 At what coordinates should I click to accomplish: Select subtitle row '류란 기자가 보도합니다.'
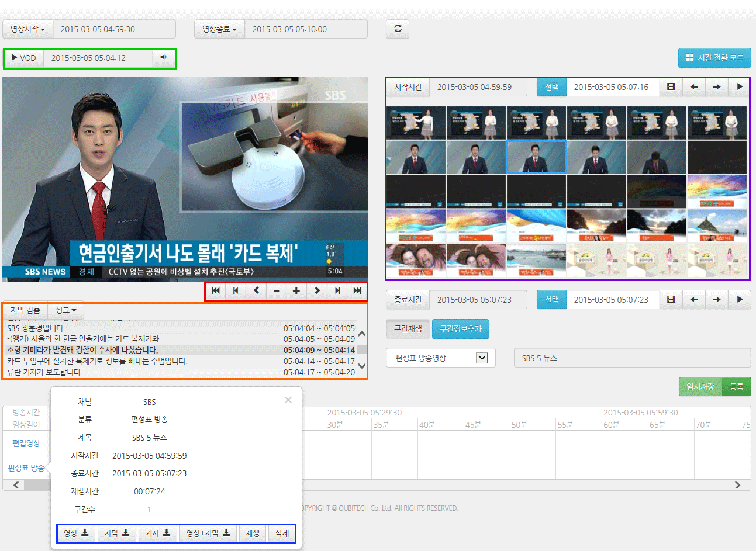point(181,372)
